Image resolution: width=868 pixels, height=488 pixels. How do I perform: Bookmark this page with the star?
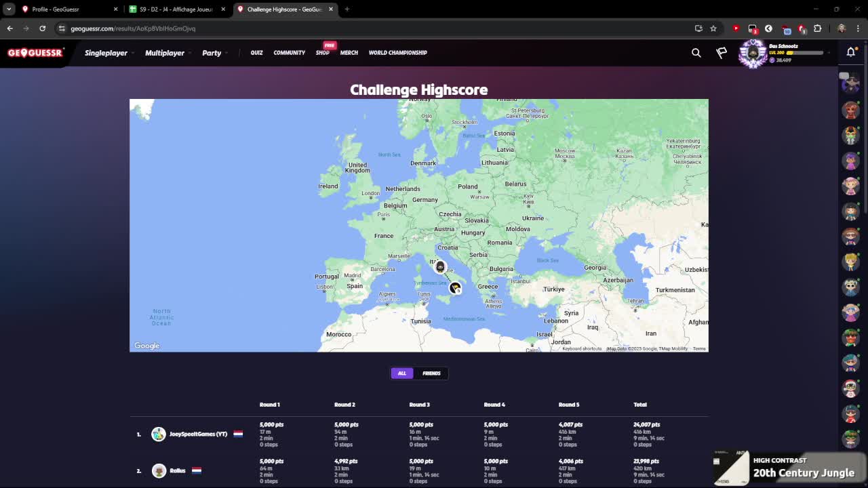tap(713, 28)
